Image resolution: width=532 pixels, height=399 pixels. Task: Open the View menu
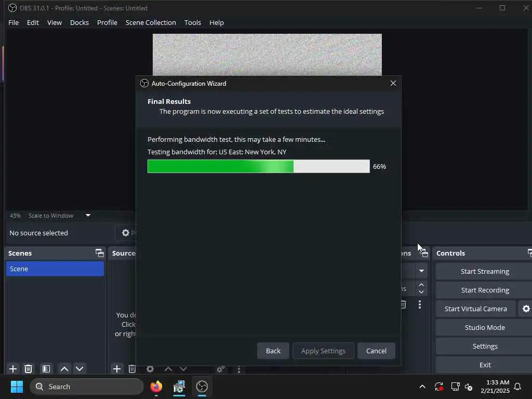click(x=54, y=22)
